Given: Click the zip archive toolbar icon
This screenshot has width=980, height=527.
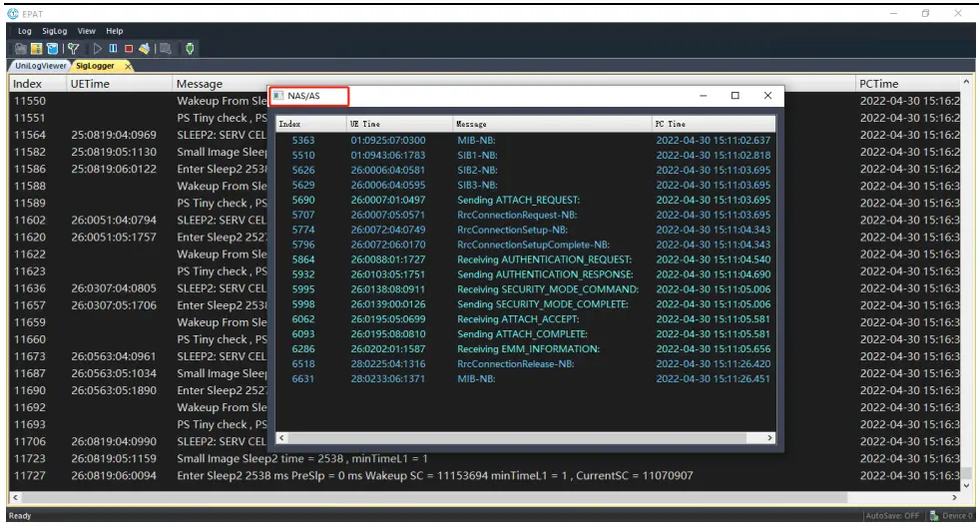Looking at the screenshot, I should coord(35,48).
